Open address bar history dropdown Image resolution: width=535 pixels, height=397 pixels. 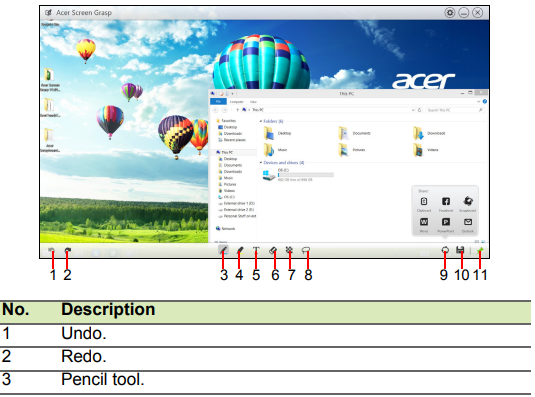point(413,110)
